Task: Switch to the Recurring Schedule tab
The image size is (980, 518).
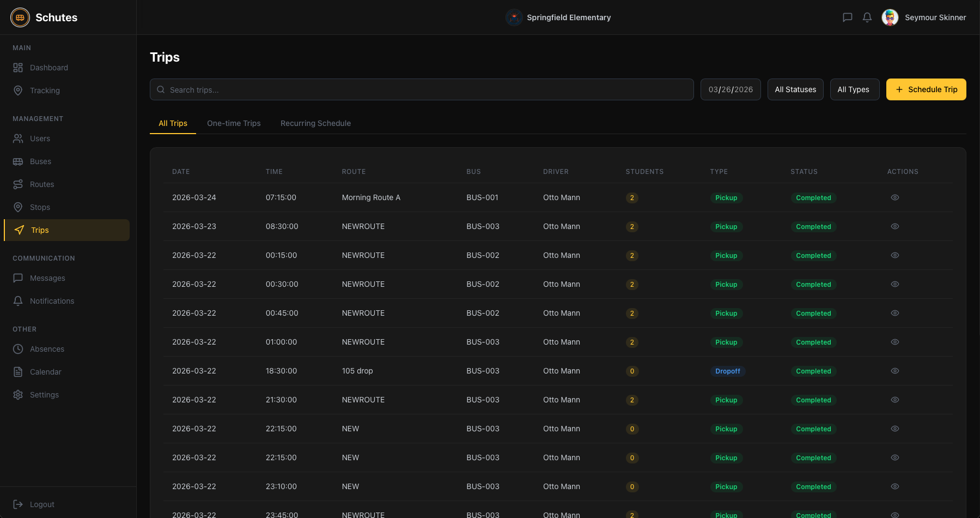Action: [315, 123]
